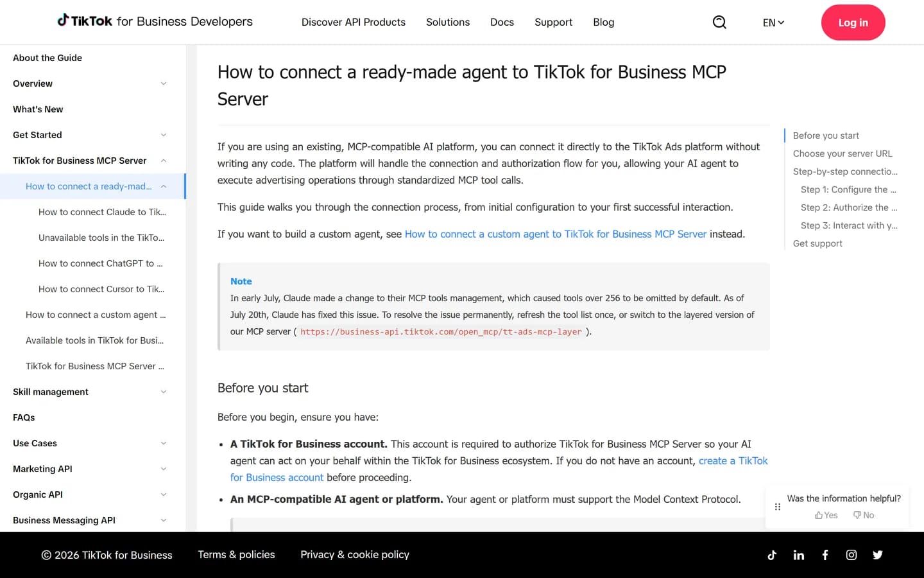Open Terms & policies footer link
924x578 pixels.
point(236,555)
